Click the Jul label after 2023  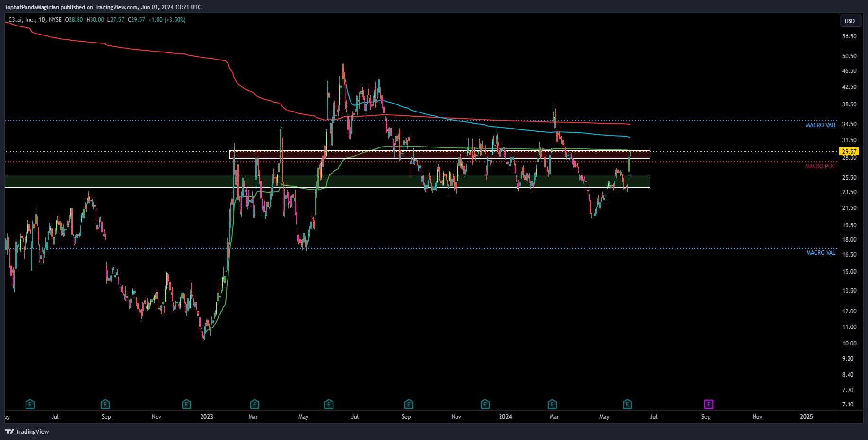(x=355, y=417)
